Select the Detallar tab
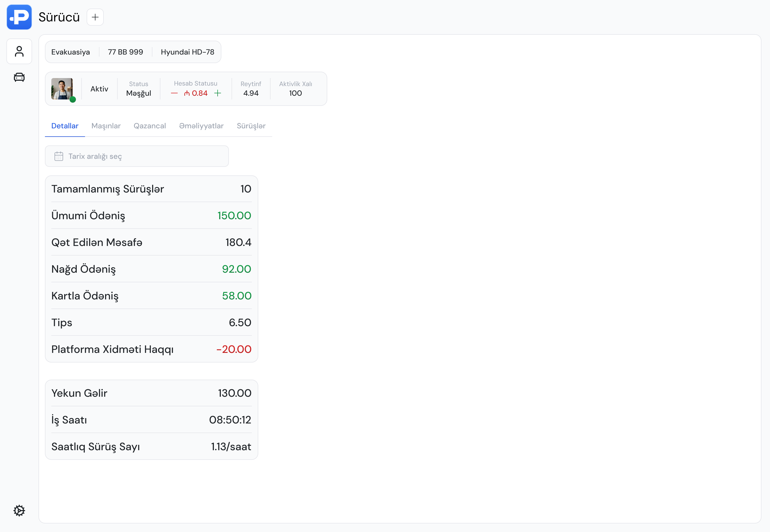The width and height of the screenshot is (770, 532). pos(65,126)
